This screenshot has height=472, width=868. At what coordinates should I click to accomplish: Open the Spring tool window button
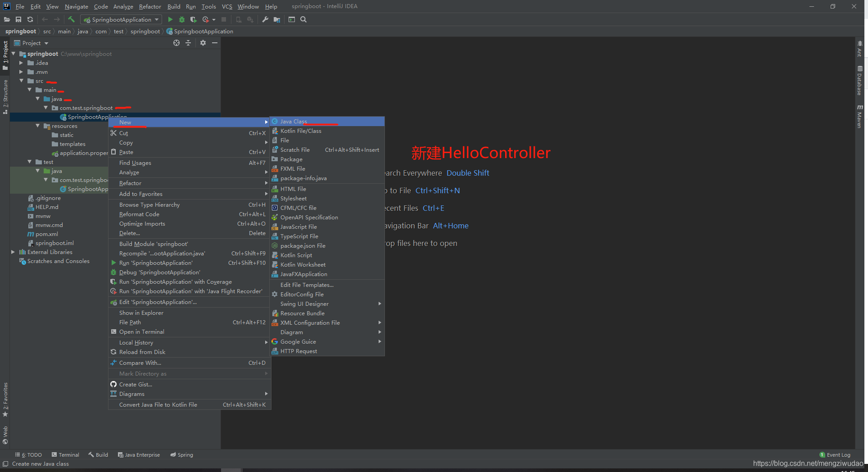coord(181,455)
